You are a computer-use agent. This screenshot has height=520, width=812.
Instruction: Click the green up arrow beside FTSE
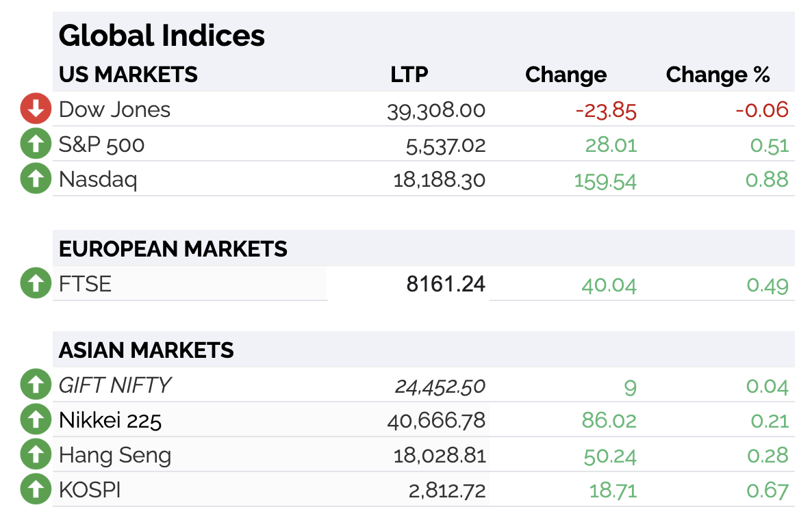click(36, 283)
